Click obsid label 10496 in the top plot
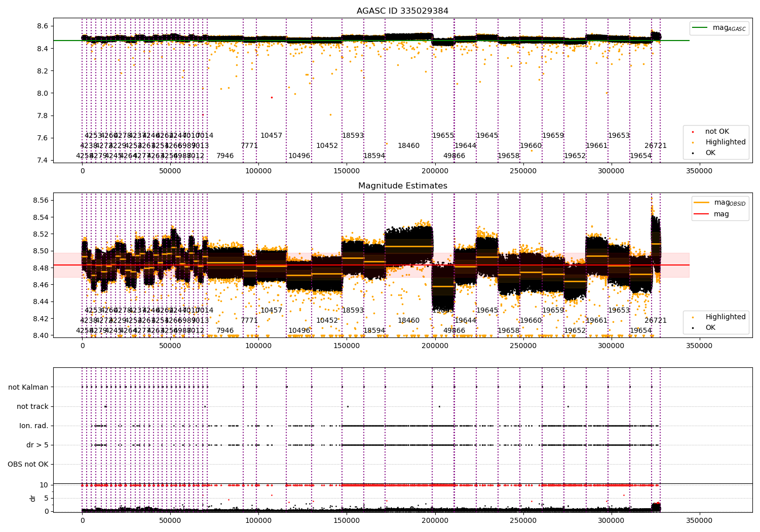 (x=299, y=156)
